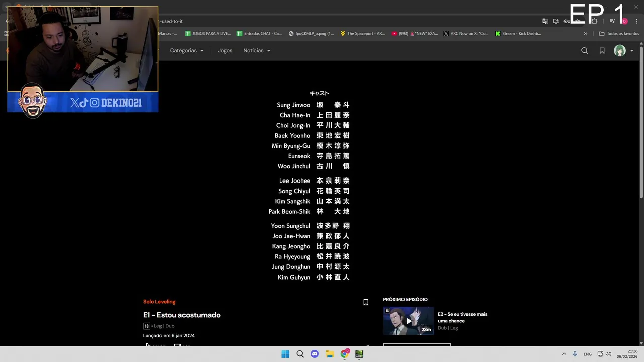Open the Chrome profile D avatar
644x362 pixels.
point(624,21)
